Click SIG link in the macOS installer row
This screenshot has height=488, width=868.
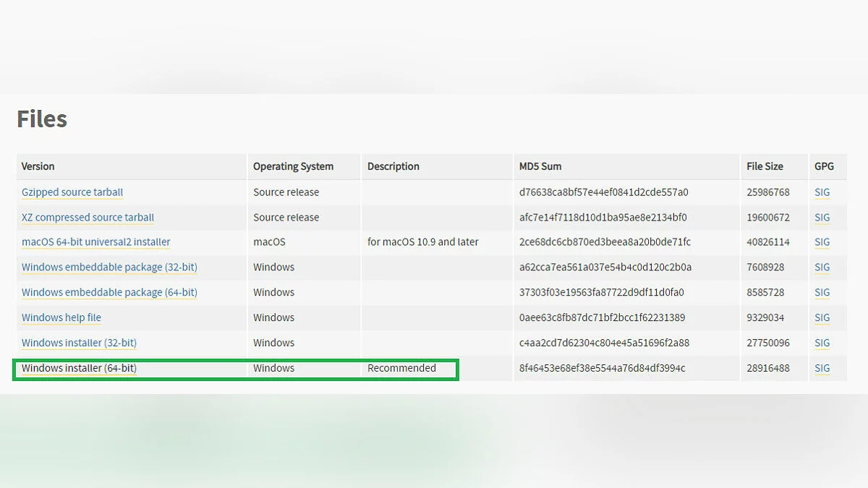point(822,242)
